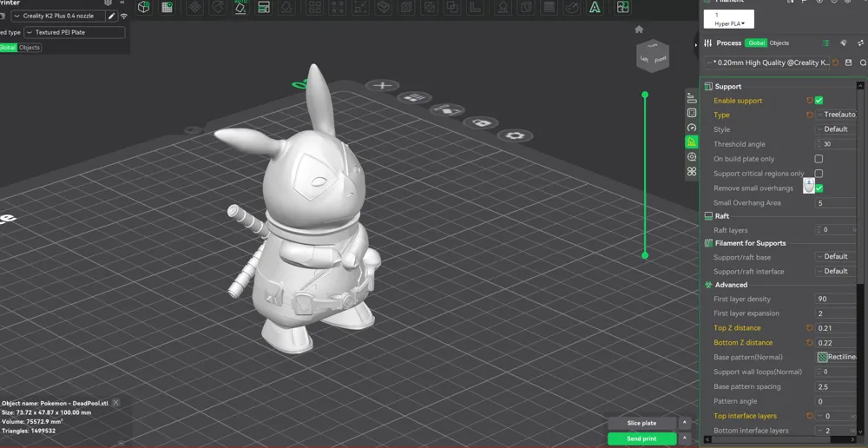This screenshot has width=868, height=448.
Task: Open the Base pattern dropdown
Action: coord(836,357)
